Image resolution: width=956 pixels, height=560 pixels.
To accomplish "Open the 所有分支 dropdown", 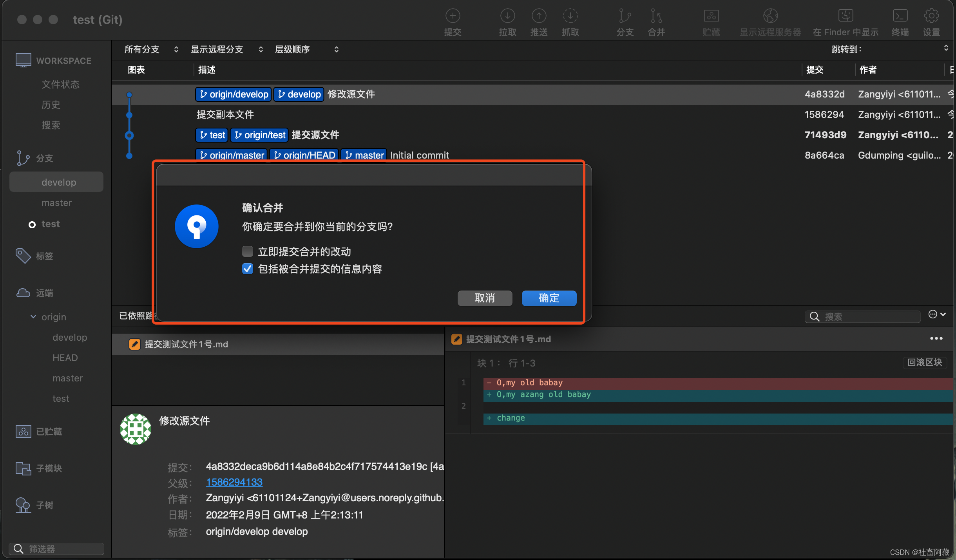I will coord(151,50).
